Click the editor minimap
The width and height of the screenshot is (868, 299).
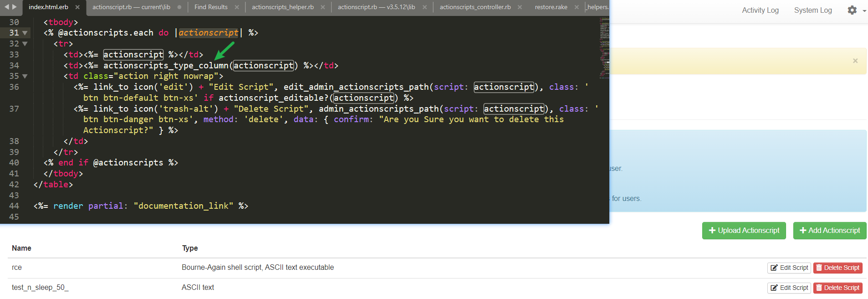pyautogui.click(x=604, y=48)
